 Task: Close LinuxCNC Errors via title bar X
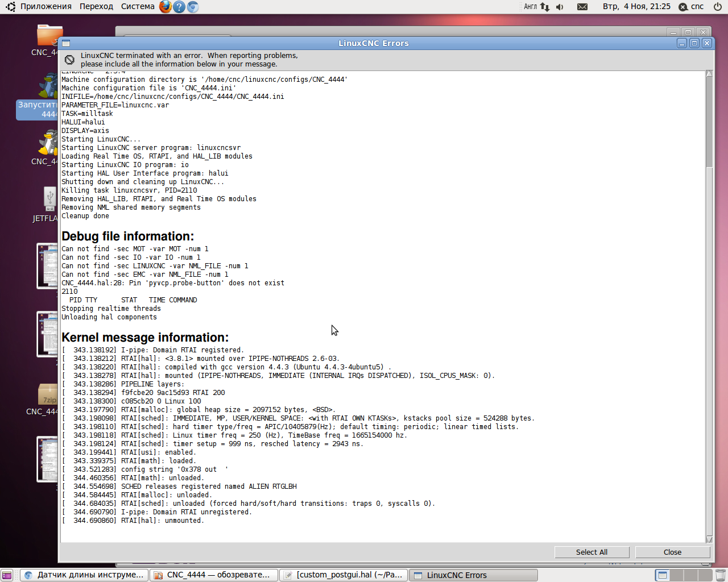pyautogui.click(x=707, y=43)
